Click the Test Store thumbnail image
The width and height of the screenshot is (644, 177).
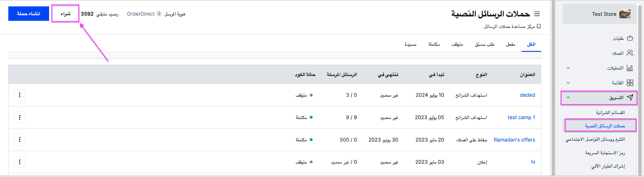click(x=625, y=14)
